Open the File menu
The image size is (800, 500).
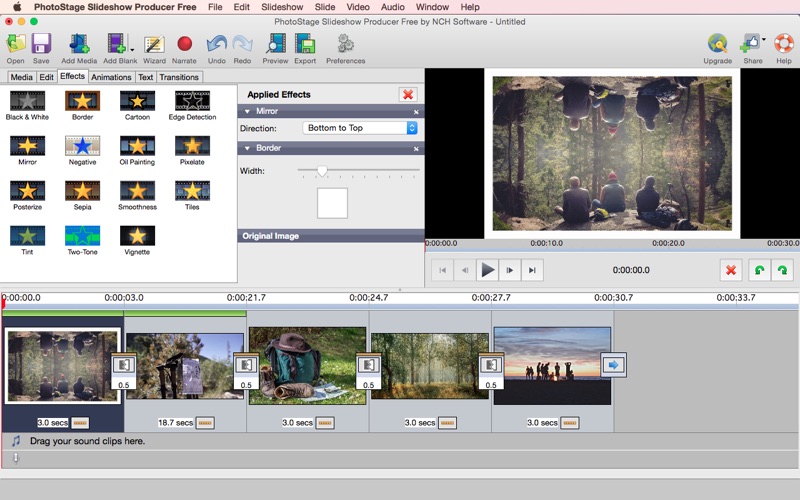(x=215, y=7)
